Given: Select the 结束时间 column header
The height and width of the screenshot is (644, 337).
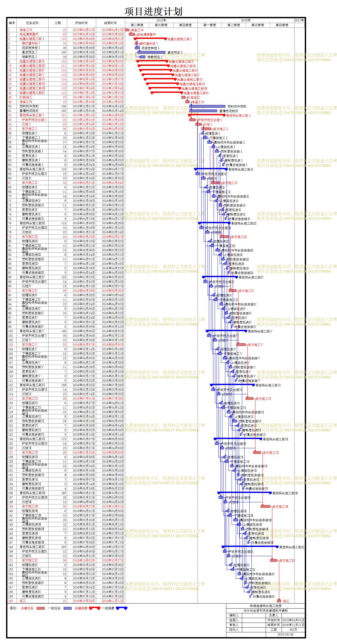Looking at the screenshot, I should [110, 23].
